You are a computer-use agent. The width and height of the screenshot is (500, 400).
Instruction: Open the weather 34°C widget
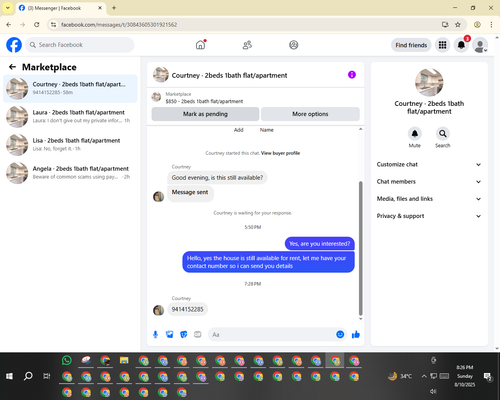point(400,376)
